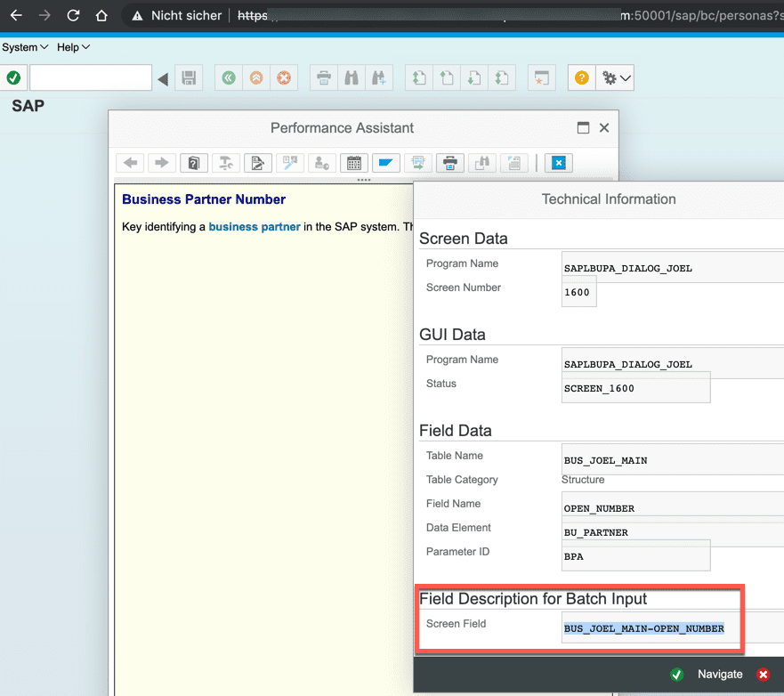Click the Table Category value 'Structure'

583,480
